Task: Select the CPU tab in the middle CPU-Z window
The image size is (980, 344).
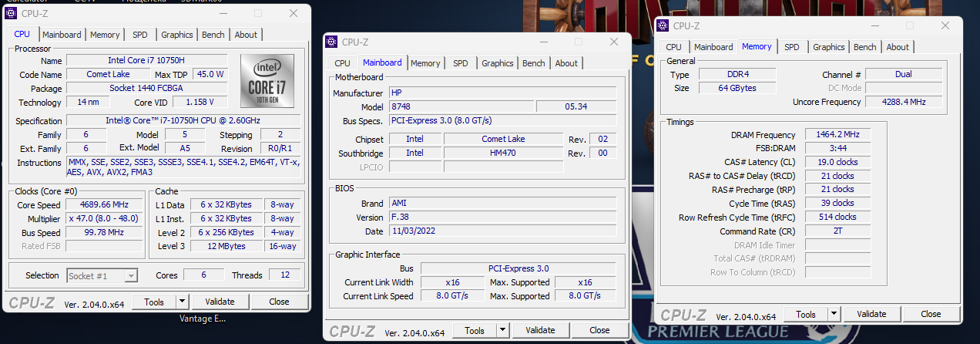Action: coord(342,63)
